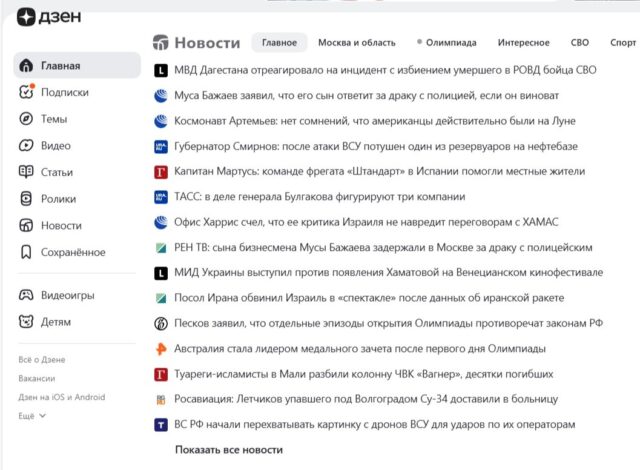This screenshot has height=470, width=640.
Task: Click source icon beside Губернатор Смирнов headline
Action: 161,146
